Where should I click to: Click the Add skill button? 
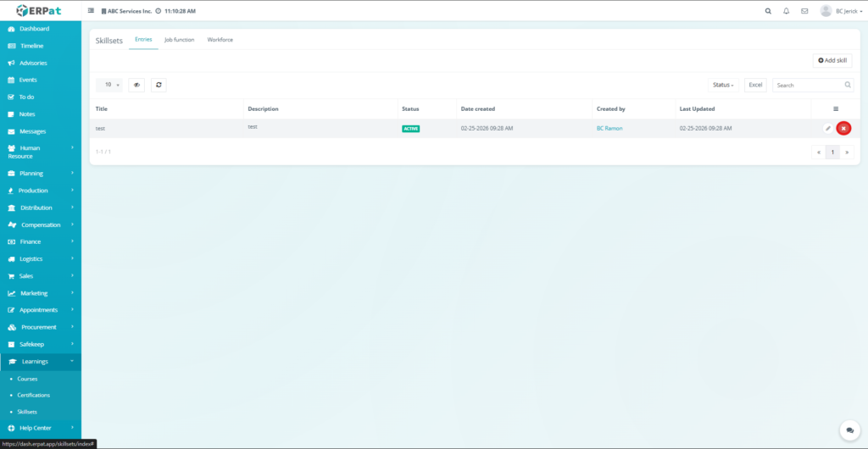tap(832, 60)
